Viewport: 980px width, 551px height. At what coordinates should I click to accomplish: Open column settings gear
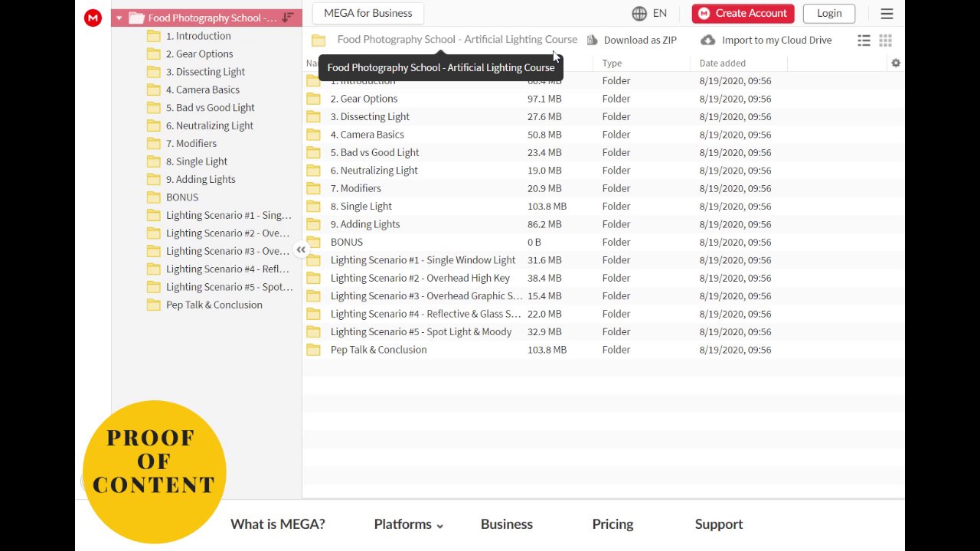click(x=896, y=63)
